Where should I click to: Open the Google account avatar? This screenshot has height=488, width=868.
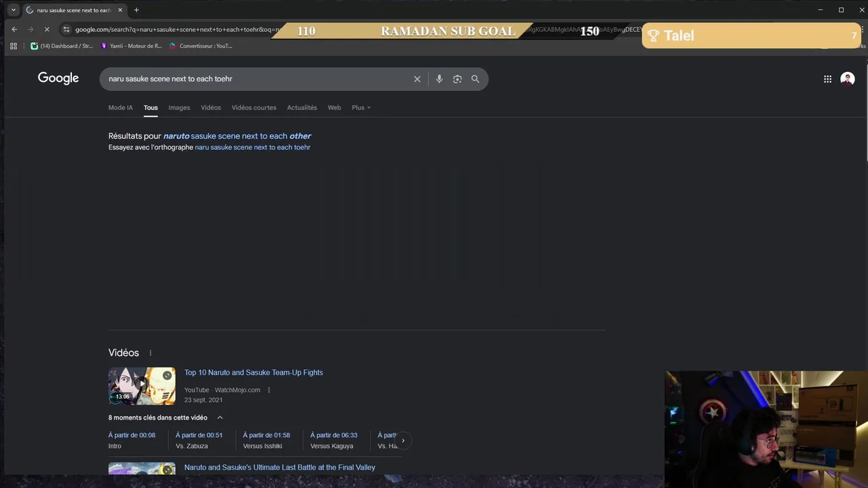coord(848,79)
